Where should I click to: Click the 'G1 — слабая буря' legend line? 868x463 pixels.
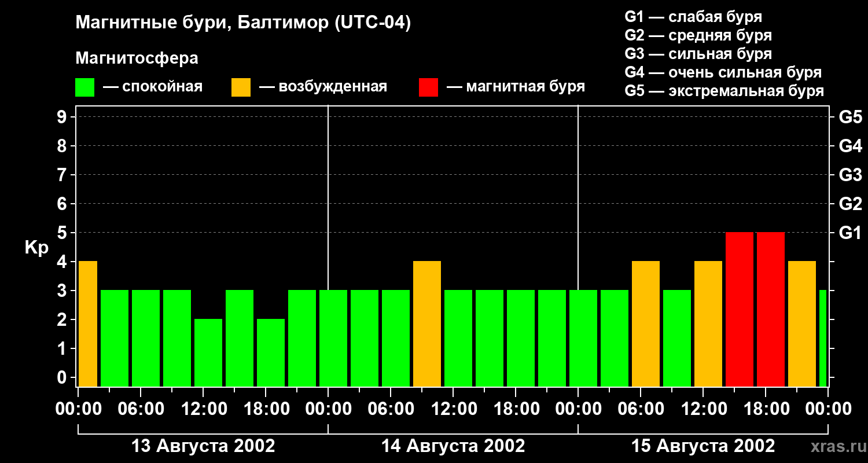coord(693,17)
